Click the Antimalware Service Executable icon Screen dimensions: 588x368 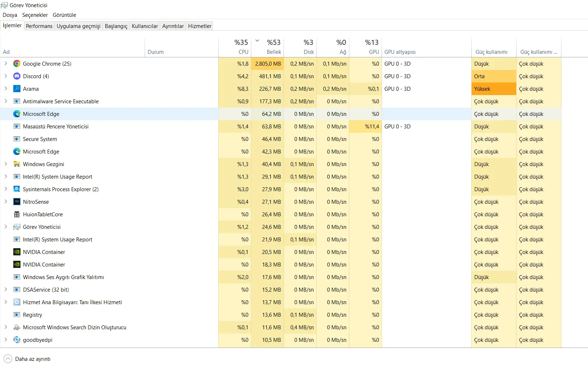click(x=17, y=102)
